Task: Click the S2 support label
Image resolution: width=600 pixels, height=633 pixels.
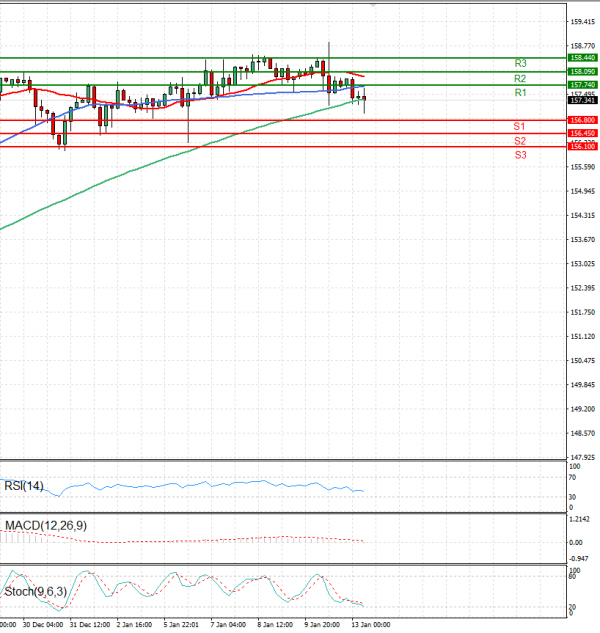Action: pos(520,141)
